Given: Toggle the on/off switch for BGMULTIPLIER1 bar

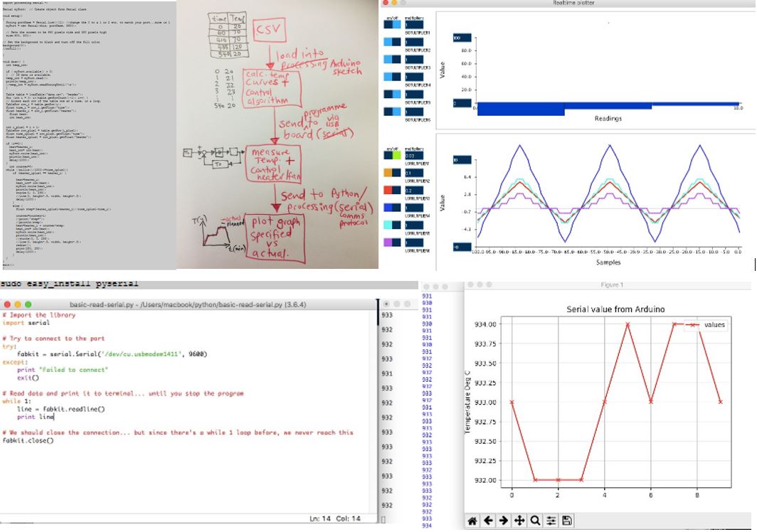Looking at the screenshot, I should pyautogui.click(x=392, y=25).
